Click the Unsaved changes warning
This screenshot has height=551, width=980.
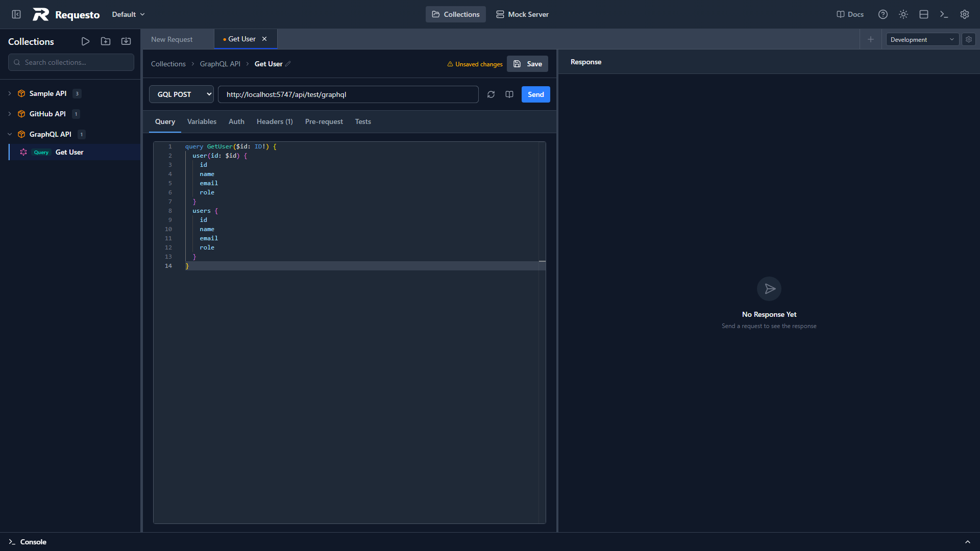point(475,64)
